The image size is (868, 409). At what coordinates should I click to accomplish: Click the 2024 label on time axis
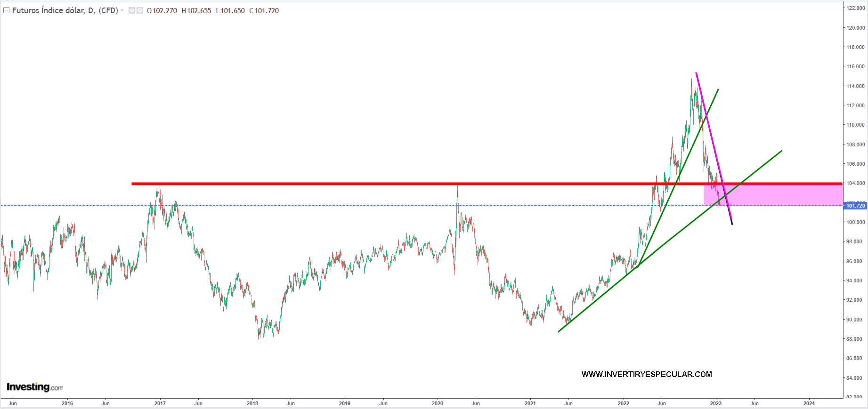point(809,403)
